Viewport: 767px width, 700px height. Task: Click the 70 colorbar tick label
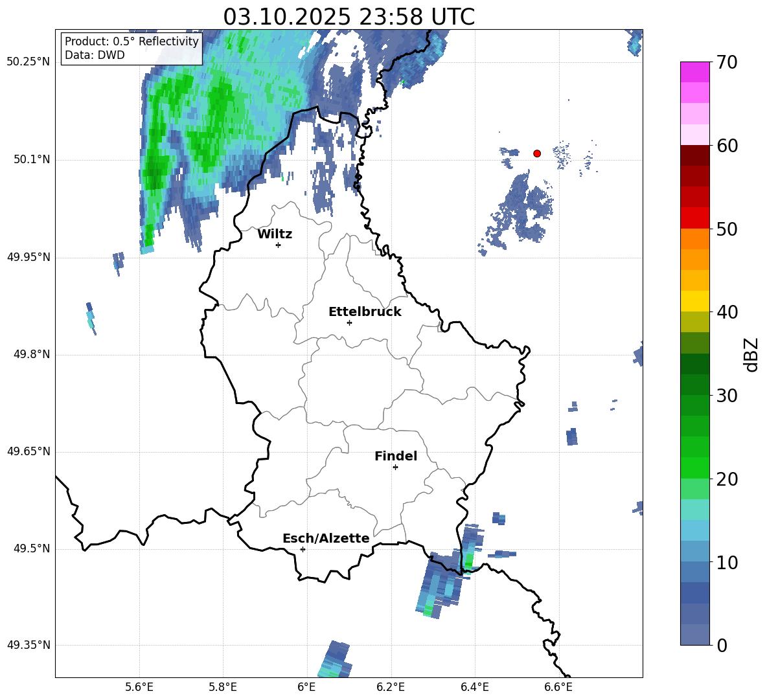[x=727, y=63]
